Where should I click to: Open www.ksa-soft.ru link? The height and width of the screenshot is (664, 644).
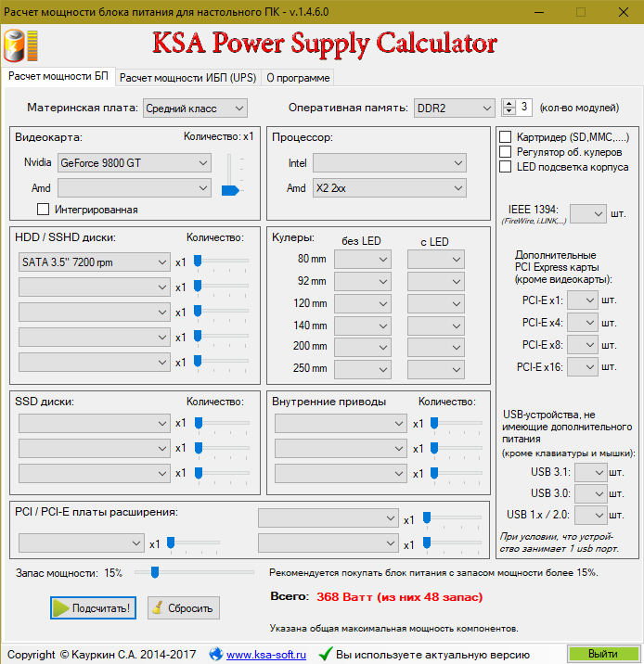click(266, 655)
